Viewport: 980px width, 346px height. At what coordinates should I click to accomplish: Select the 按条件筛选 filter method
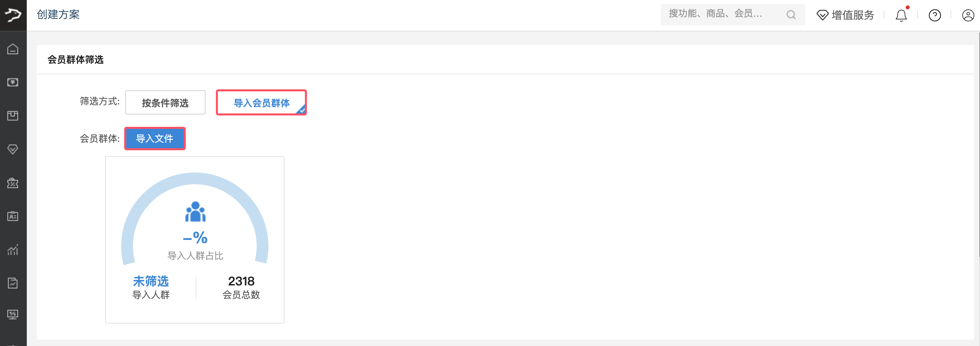click(x=165, y=103)
